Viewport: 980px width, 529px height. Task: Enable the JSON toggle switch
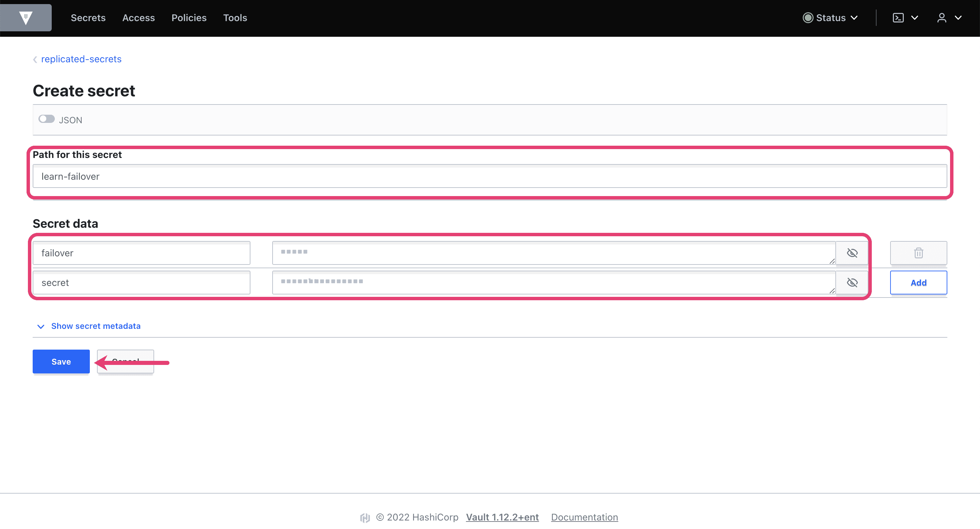tap(46, 119)
